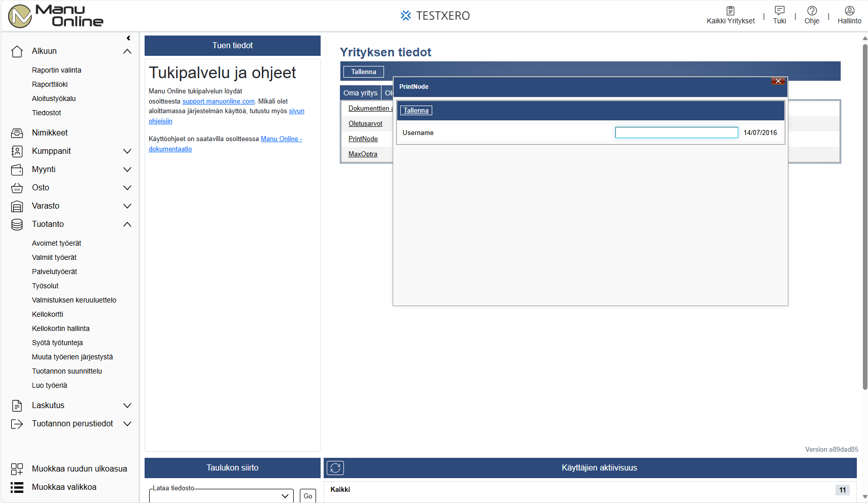Click the Go button
Image resolution: width=868 pixels, height=503 pixels.
coord(308,496)
